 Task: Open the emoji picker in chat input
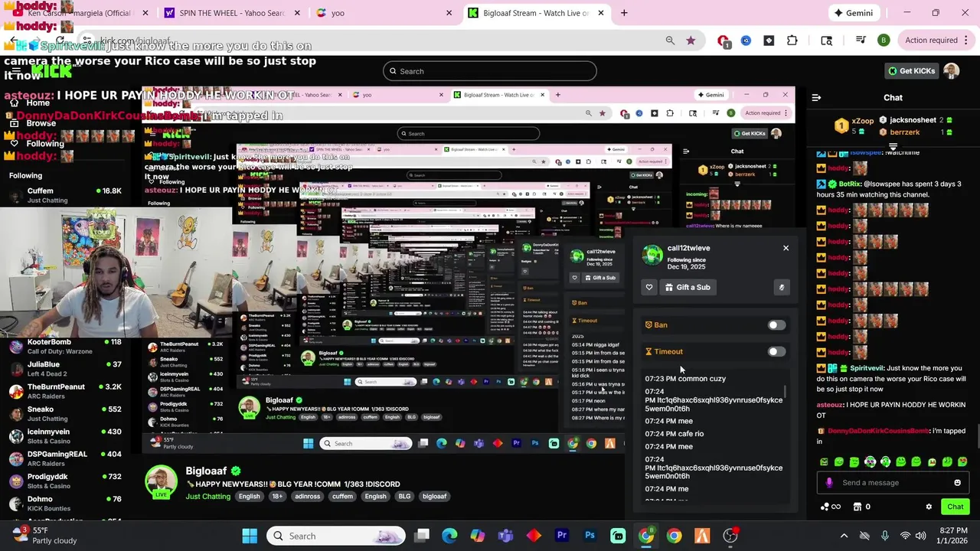pos(957,483)
